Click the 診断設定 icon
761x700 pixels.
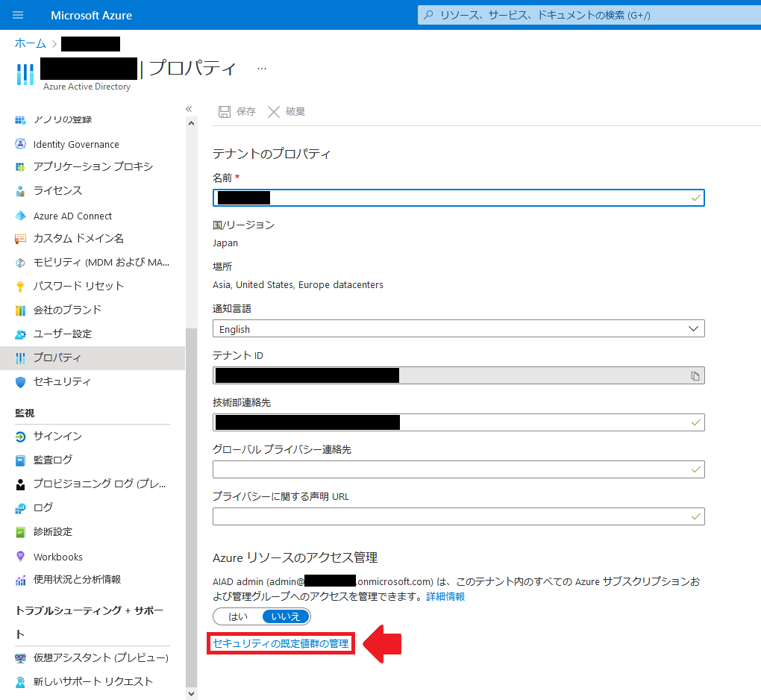[20, 532]
